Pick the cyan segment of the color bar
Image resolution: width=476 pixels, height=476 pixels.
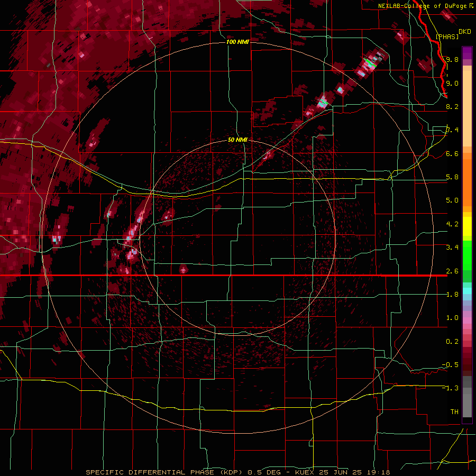pyautogui.click(x=467, y=291)
